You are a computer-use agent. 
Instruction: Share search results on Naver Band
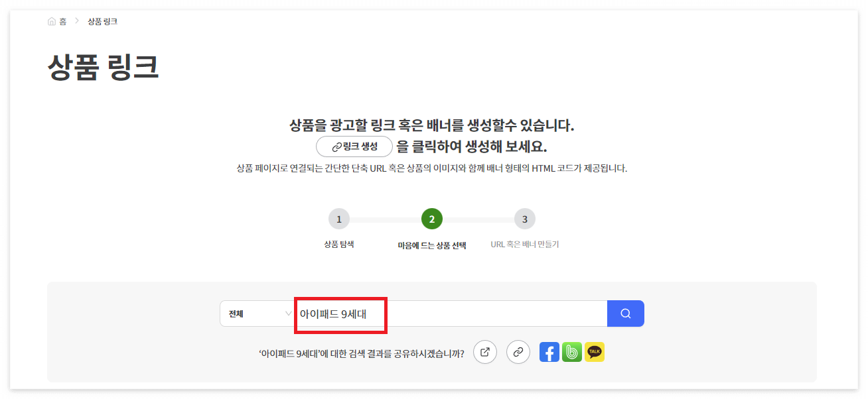572,352
